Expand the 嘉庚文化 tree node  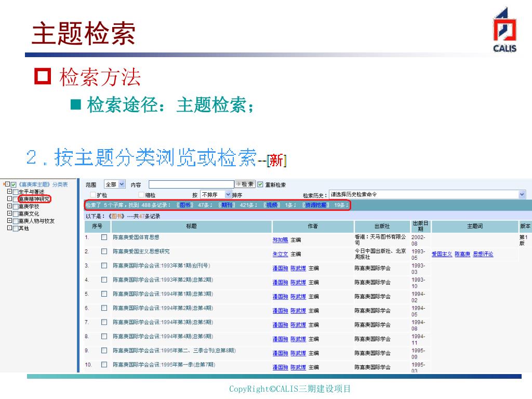(x=9, y=214)
